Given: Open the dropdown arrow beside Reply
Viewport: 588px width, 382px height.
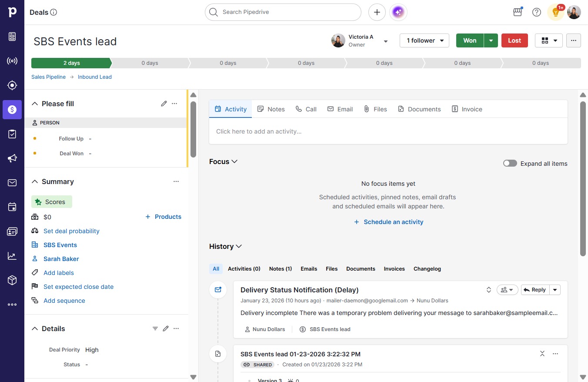Looking at the screenshot, I should point(555,290).
